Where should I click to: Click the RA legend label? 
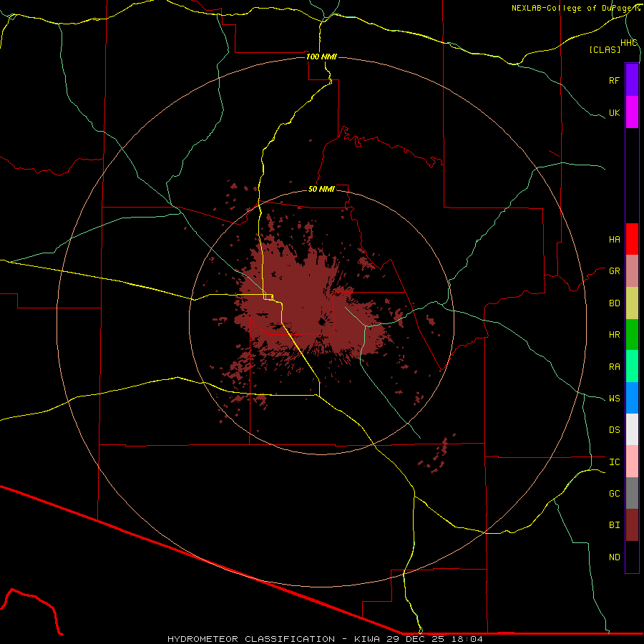point(614,366)
